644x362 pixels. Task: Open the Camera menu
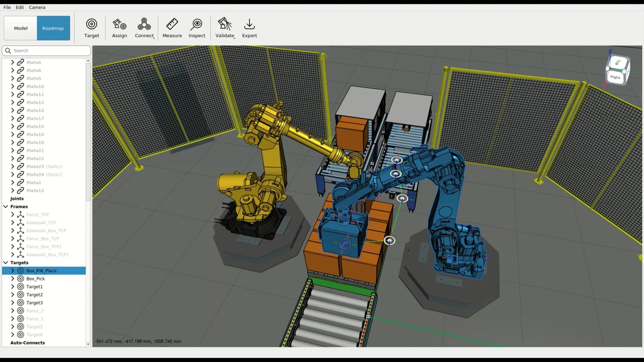tap(37, 7)
